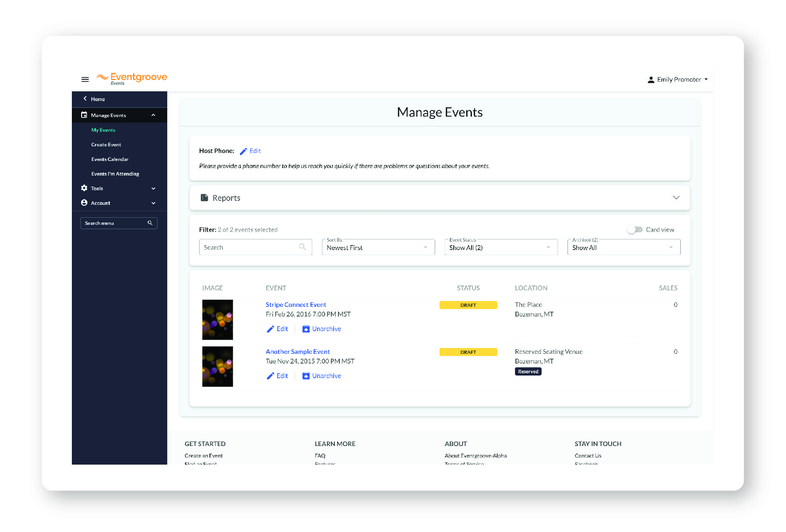Collapse the Manage Events sidebar section
The height and width of the screenshot is (532, 786).
point(153,115)
